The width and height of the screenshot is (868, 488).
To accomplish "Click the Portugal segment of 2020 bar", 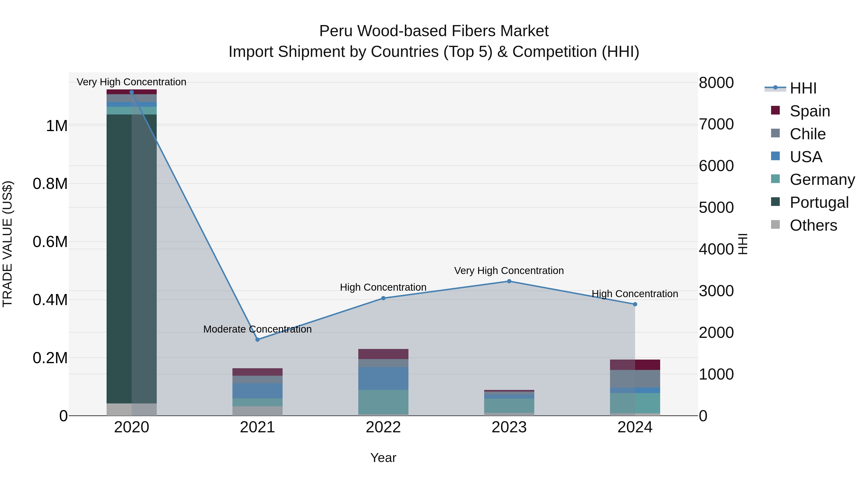I will (131, 259).
